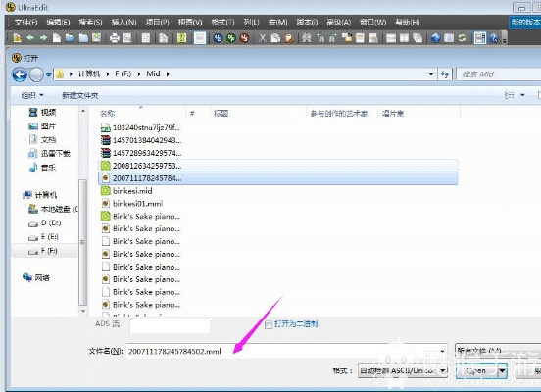Open the Open button split arrow
Screen dimensions: 541x392
tap(502, 371)
